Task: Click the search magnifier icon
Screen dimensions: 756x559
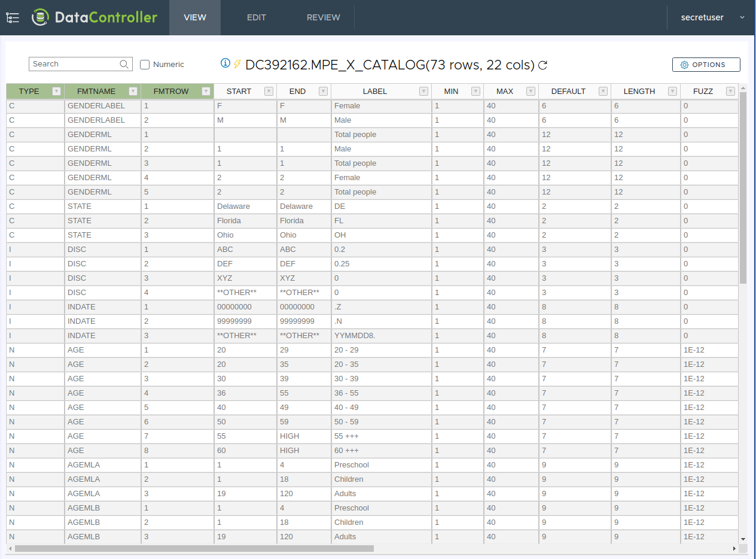Action: point(124,64)
